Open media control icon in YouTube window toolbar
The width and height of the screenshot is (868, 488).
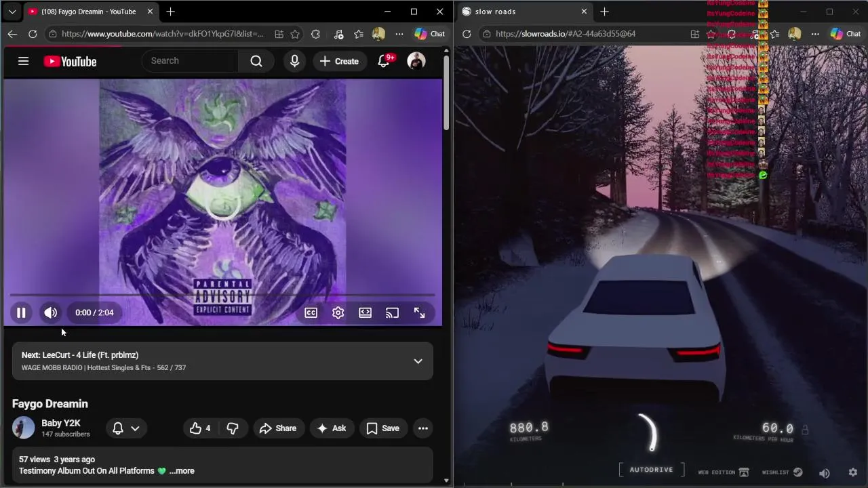338,34
